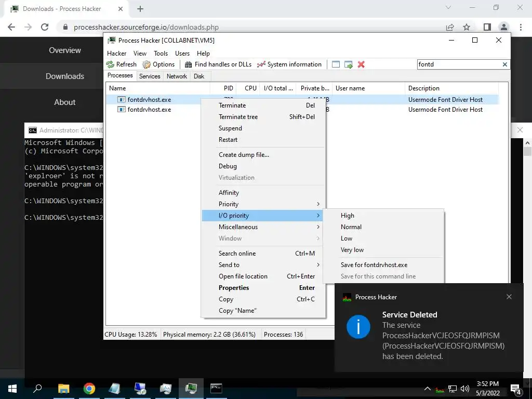Click Find window and thread icon

(x=349, y=64)
